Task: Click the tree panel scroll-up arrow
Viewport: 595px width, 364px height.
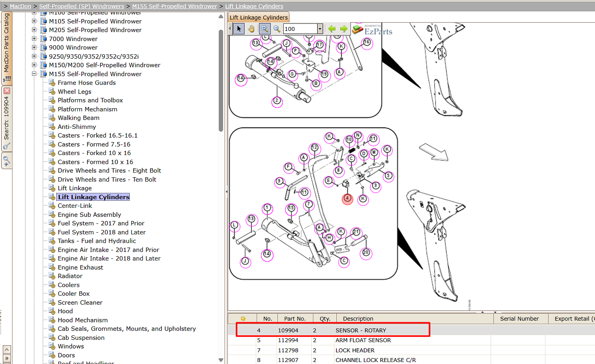Action: point(221,16)
